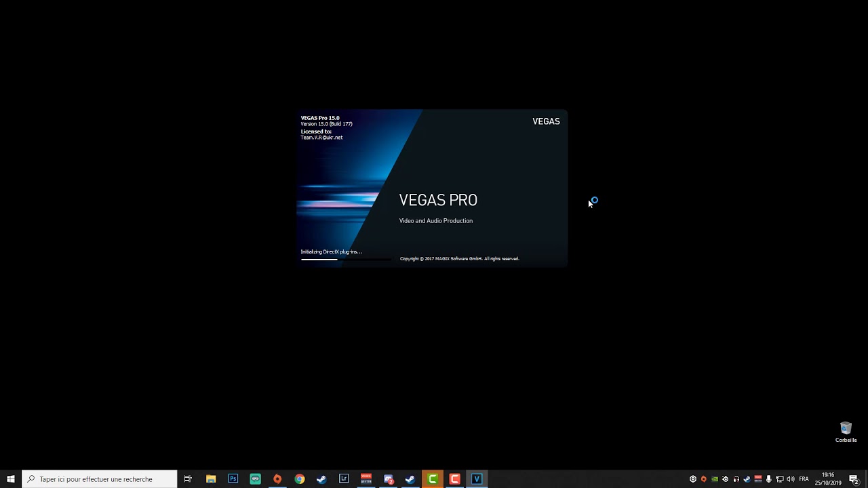Open Discord from the taskbar
Viewport: 868px width, 488px height.
(x=389, y=479)
